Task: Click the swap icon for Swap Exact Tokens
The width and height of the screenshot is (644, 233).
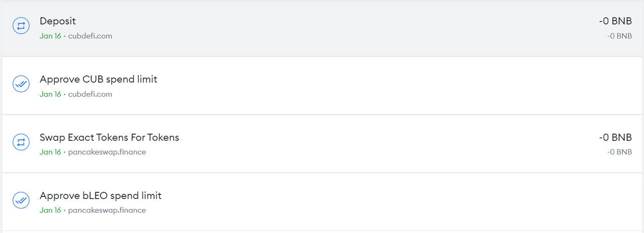Action: click(21, 142)
